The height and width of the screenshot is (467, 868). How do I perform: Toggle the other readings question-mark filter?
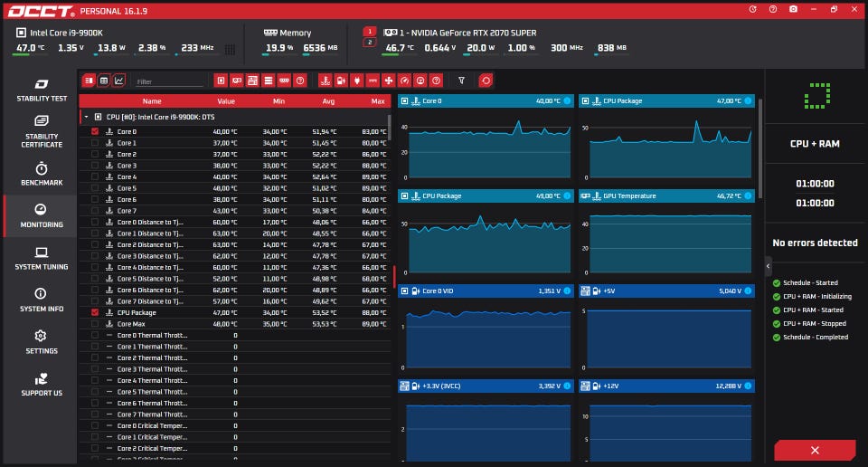(436, 81)
